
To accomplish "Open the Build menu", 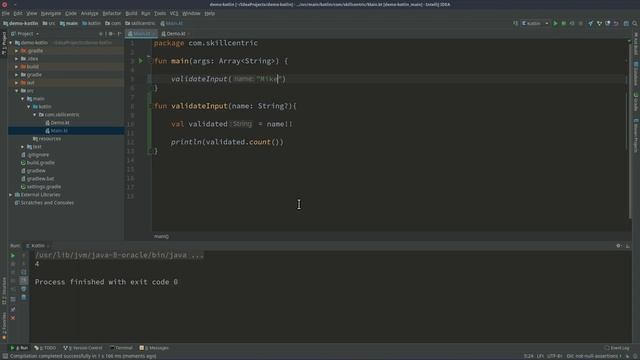I will (x=131, y=13).
